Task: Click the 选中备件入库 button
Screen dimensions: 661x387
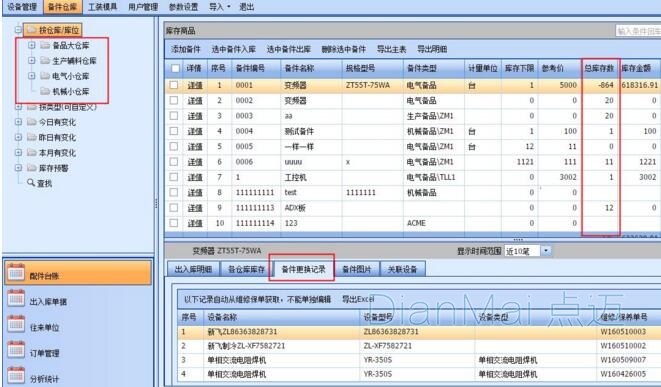Action: click(234, 49)
